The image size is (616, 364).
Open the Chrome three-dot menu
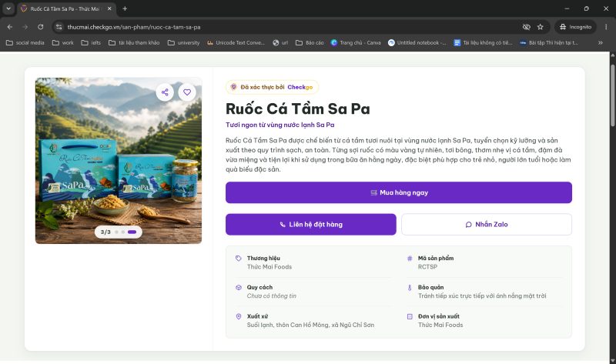coord(606,27)
